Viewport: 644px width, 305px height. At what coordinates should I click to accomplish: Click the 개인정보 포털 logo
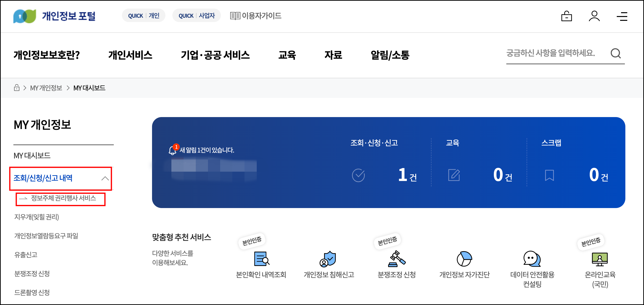pos(54,16)
